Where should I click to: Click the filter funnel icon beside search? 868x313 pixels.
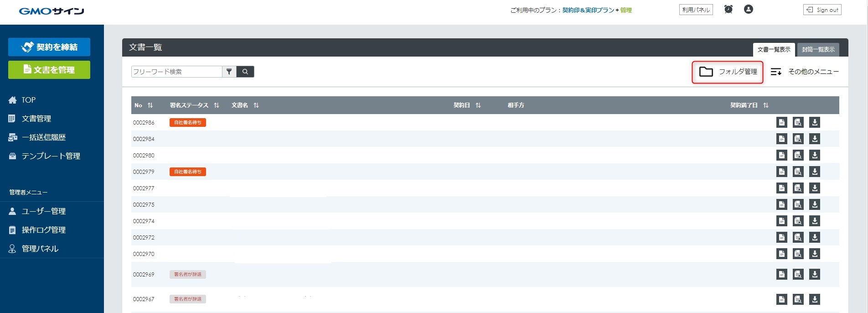[x=229, y=72]
